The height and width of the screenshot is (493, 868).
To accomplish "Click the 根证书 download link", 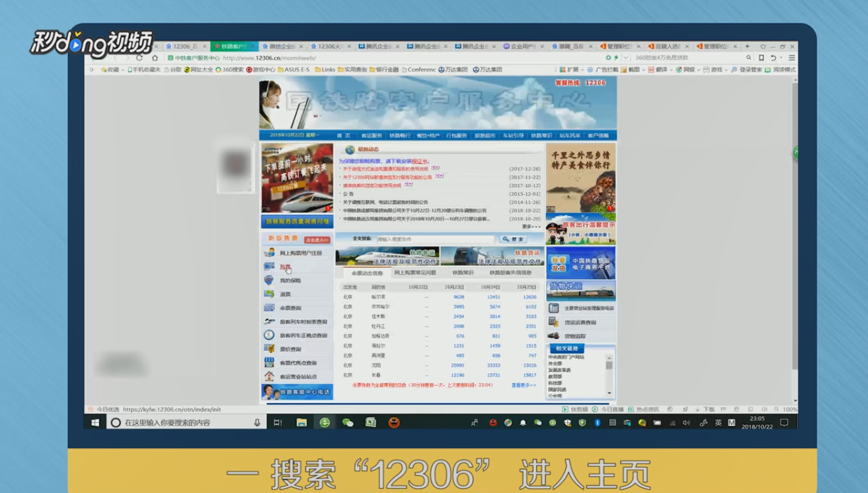I will [x=419, y=161].
